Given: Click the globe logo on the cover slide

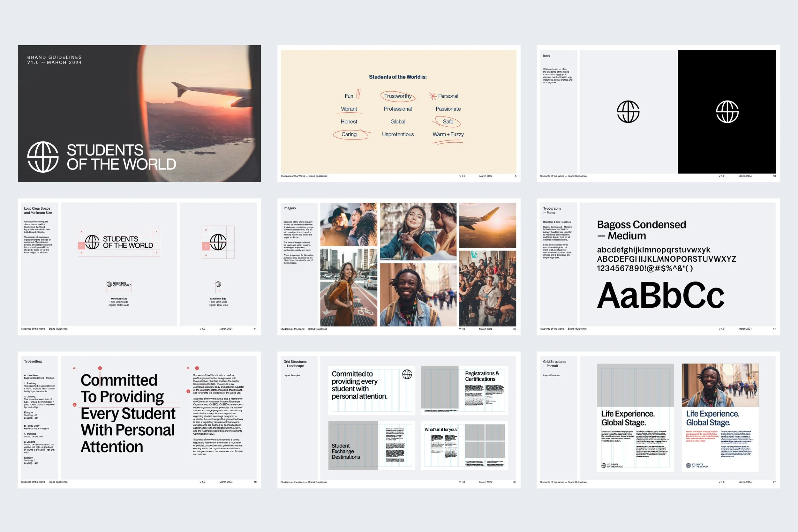Looking at the screenshot, I should pyautogui.click(x=43, y=157).
